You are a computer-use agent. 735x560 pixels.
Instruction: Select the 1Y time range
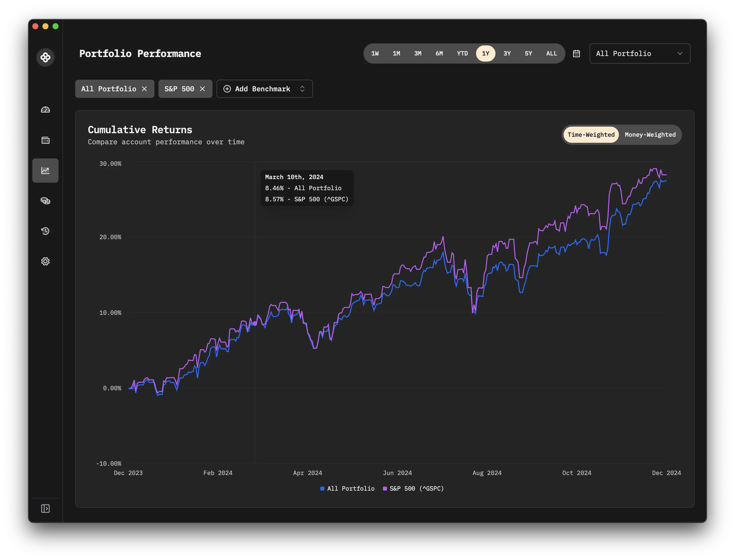tap(486, 53)
